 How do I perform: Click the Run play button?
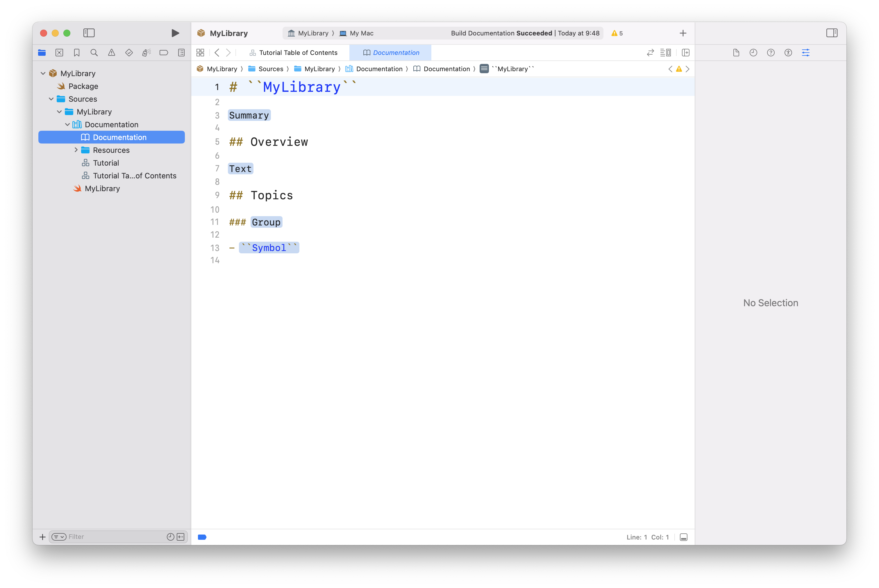point(175,33)
